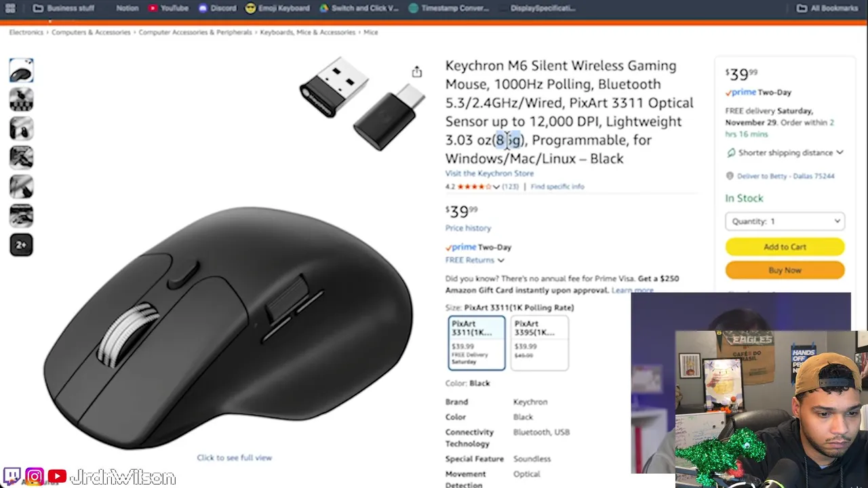Open the Quantity dropdown

[x=785, y=221]
